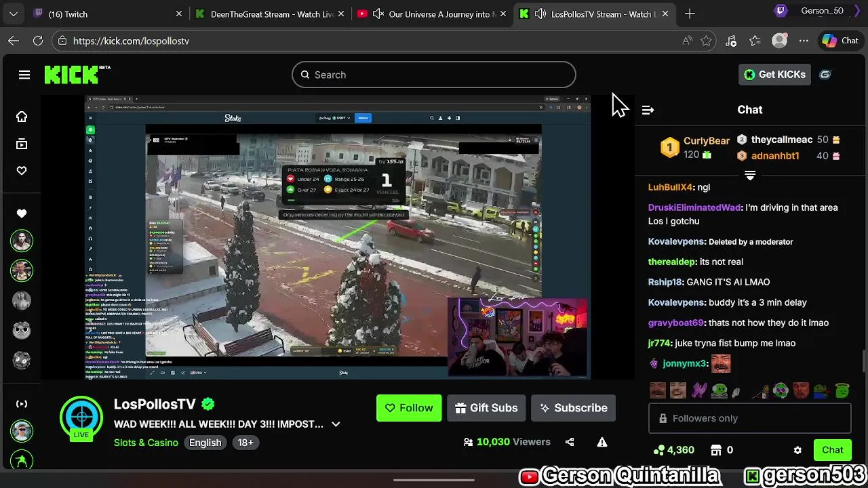The width and height of the screenshot is (868, 488).
Task: Insert the Pepe frog emote
Action: pyautogui.click(x=821, y=390)
